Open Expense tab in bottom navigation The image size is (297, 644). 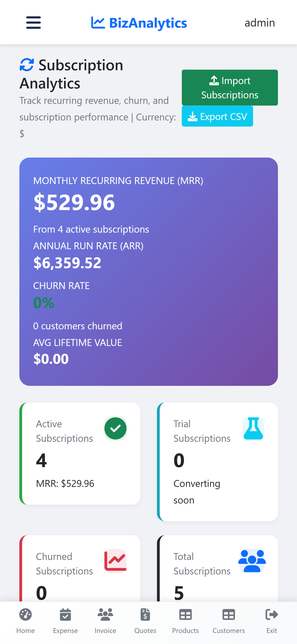65,621
